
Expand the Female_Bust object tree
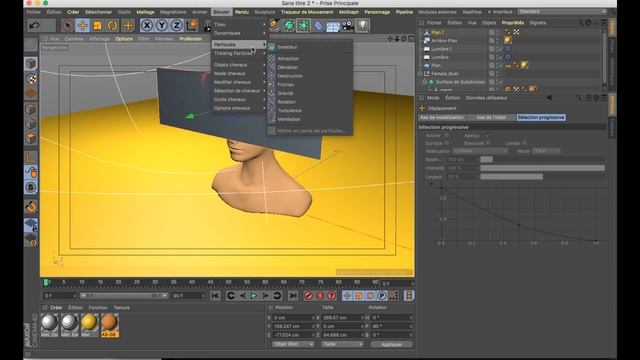[420, 73]
